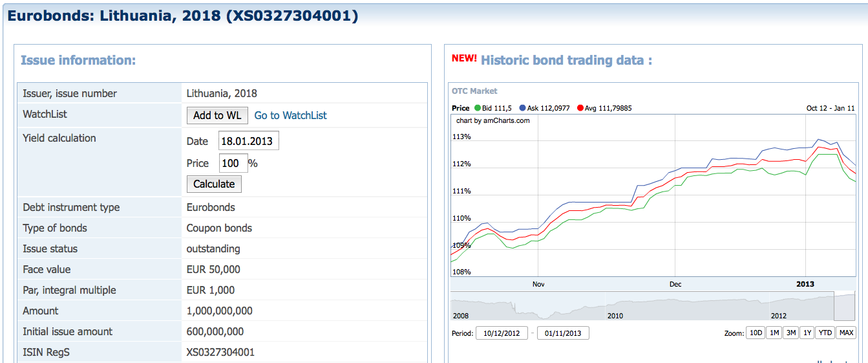The height and width of the screenshot is (363, 868).
Task: Click the Oct 12 - Jan 11 range label
Action: 831,108
